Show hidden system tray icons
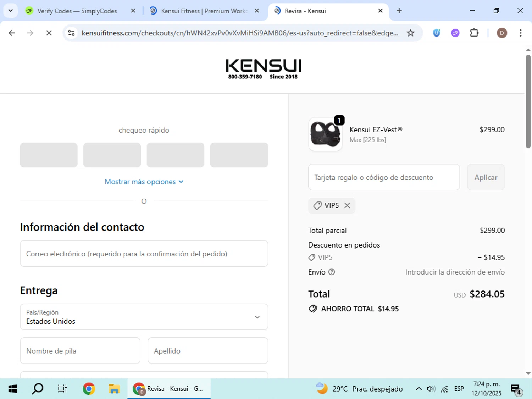532x399 pixels. pos(419,389)
